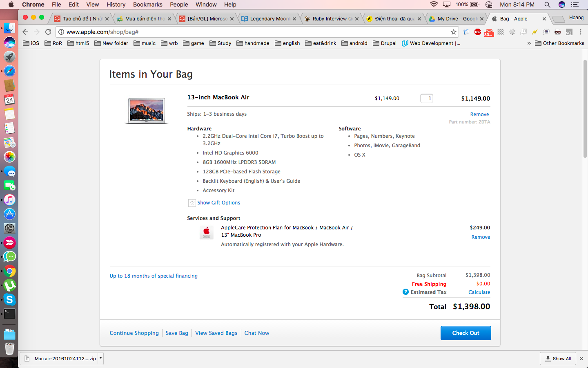Click the masked bandit extension icon
The width and height of the screenshot is (588, 368).
[x=557, y=32]
